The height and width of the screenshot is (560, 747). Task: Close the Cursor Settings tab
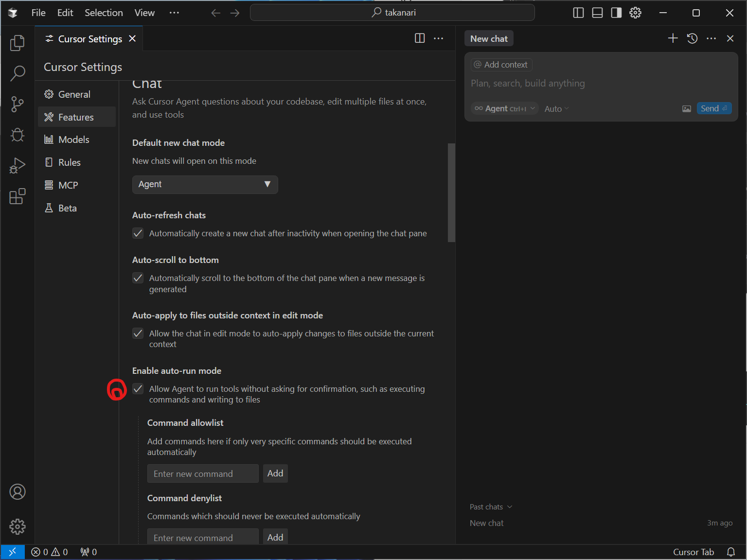click(132, 38)
